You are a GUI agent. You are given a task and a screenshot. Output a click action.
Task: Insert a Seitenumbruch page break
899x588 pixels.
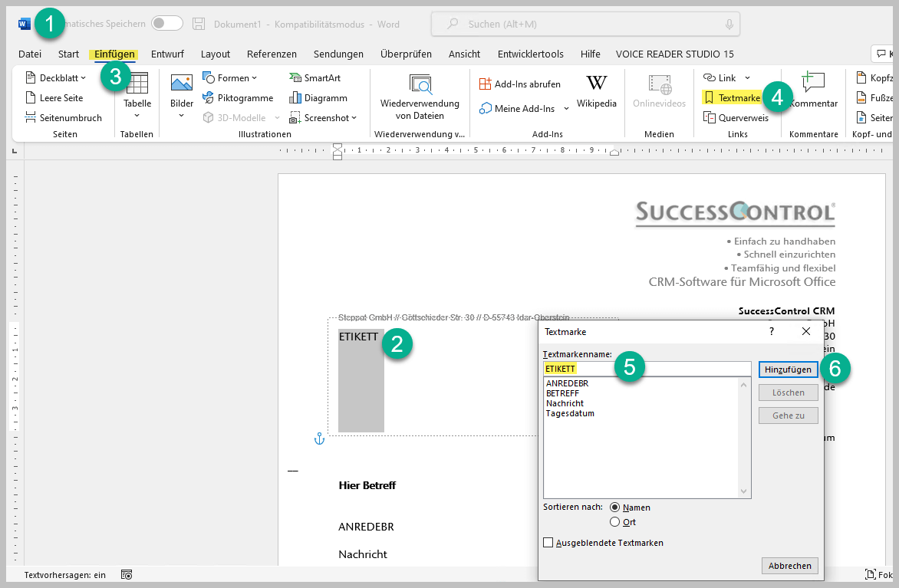pos(64,118)
